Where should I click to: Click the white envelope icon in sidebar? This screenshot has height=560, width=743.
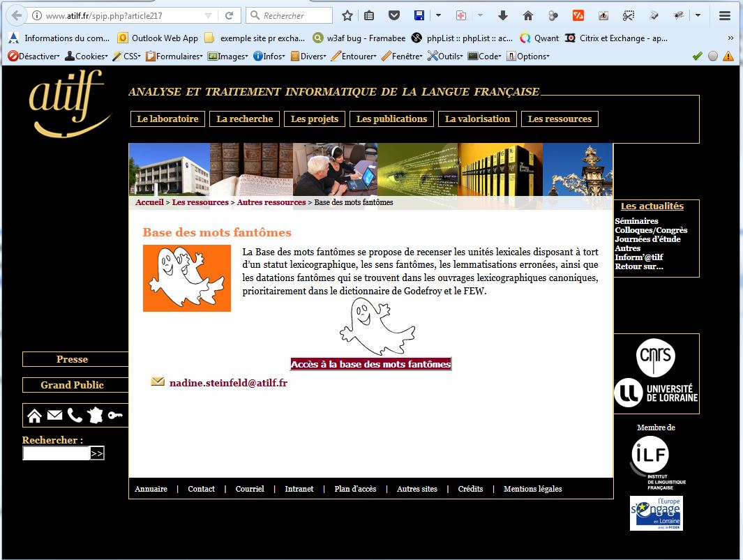[54, 416]
